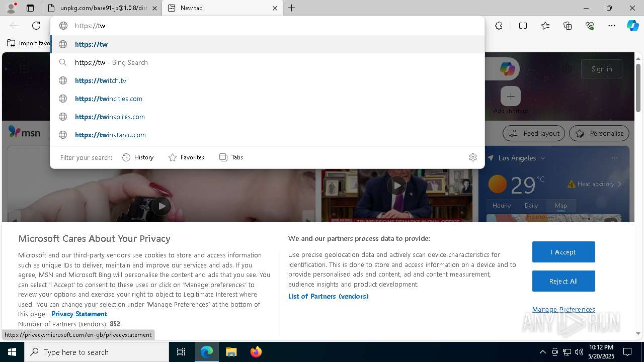Open the sun weather condition icon
The image size is (644, 362).
pyautogui.click(x=497, y=184)
